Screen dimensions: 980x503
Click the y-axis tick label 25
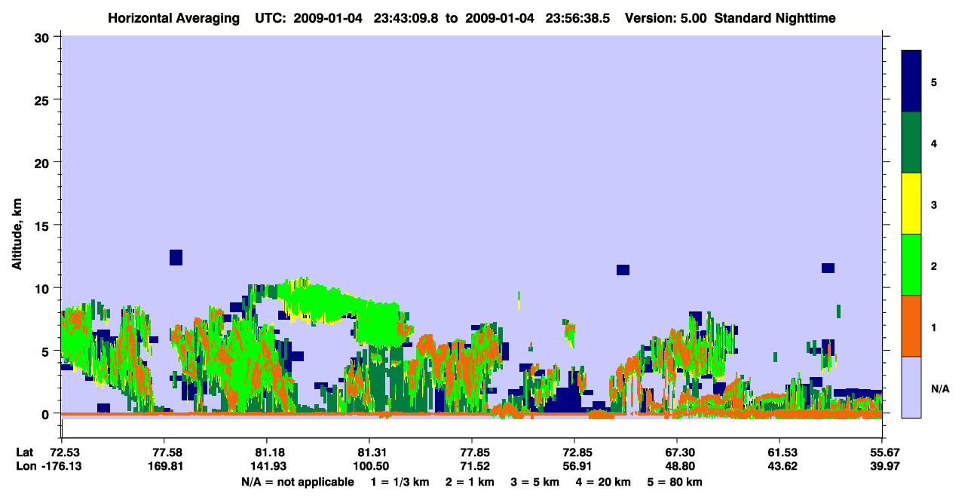click(44, 100)
